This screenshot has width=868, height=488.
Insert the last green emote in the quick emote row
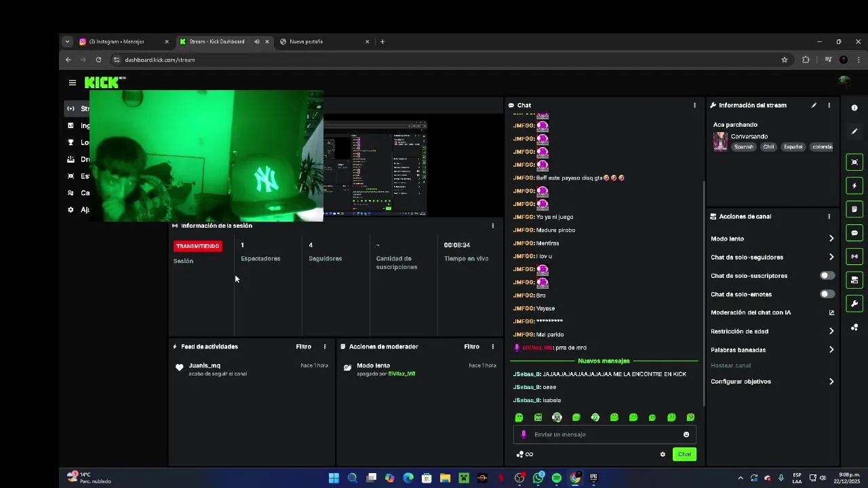point(690,418)
